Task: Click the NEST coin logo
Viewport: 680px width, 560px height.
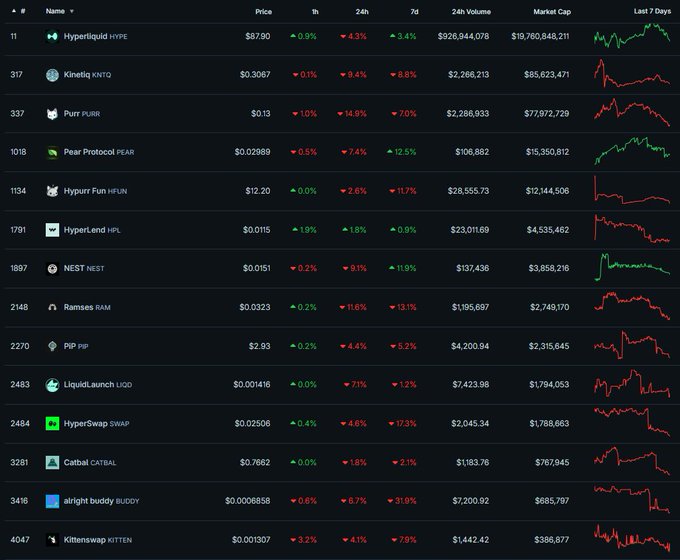Action: pos(52,269)
